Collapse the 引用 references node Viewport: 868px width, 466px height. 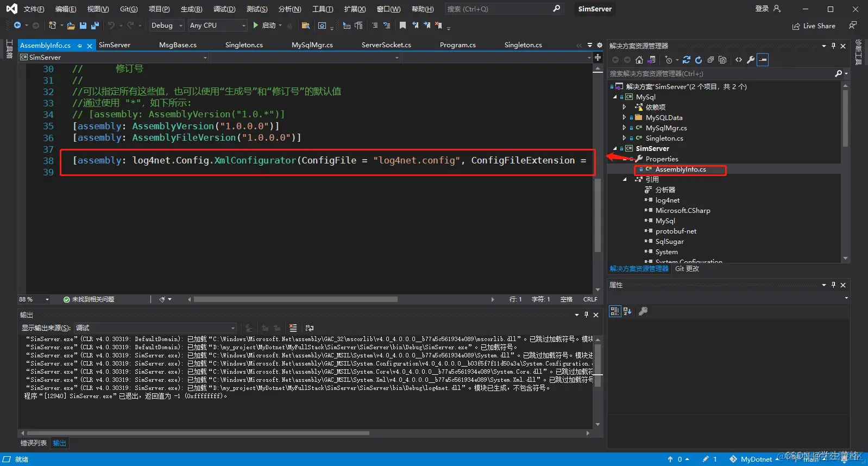click(624, 180)
